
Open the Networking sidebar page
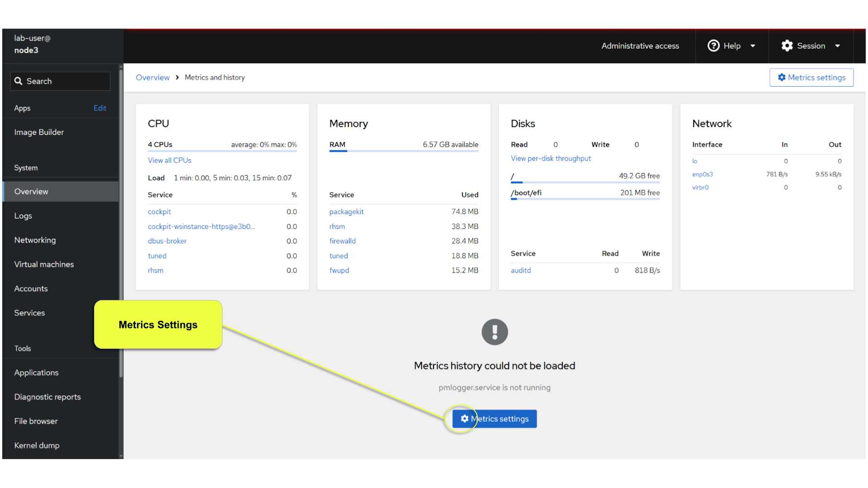[35, 240]
